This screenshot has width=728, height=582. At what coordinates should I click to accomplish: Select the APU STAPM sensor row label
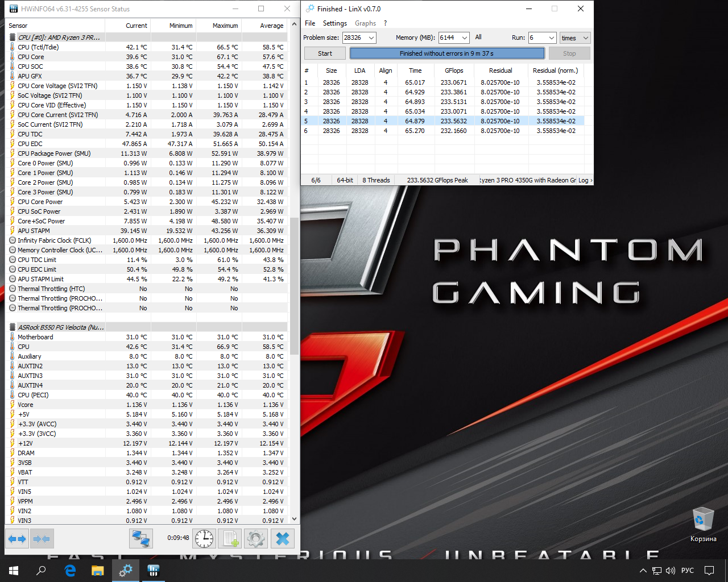pos(34,231)
